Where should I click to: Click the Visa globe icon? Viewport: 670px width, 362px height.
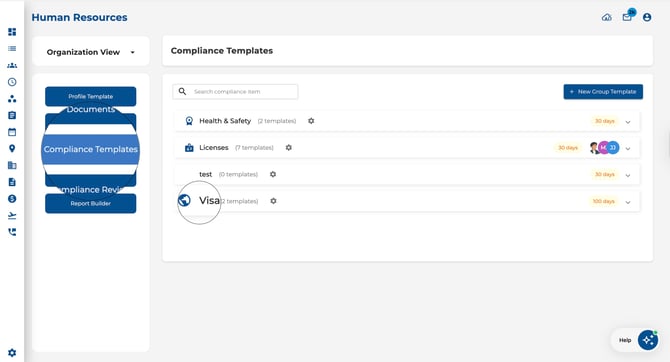click(184, 200)
